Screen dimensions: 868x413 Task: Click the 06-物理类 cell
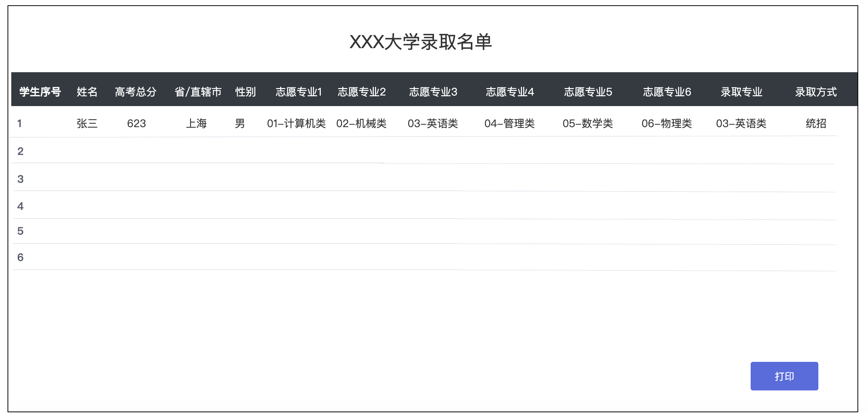[x=667, y=123]
